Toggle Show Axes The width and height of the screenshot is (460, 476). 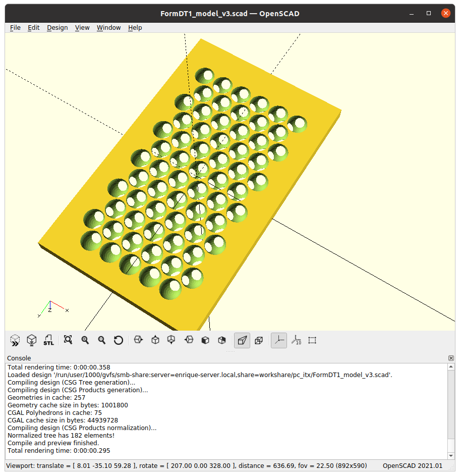click(x=279, y=340)
